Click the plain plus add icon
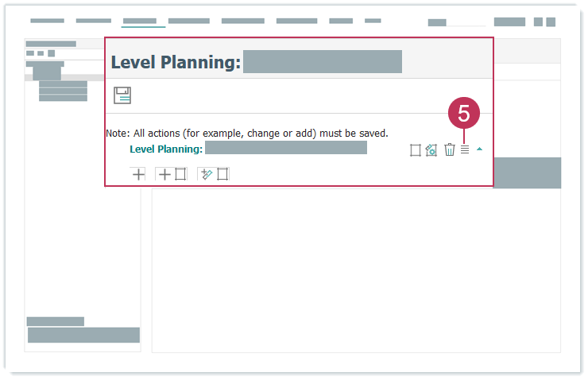The image size is (588, 380). tap(138, 174)
